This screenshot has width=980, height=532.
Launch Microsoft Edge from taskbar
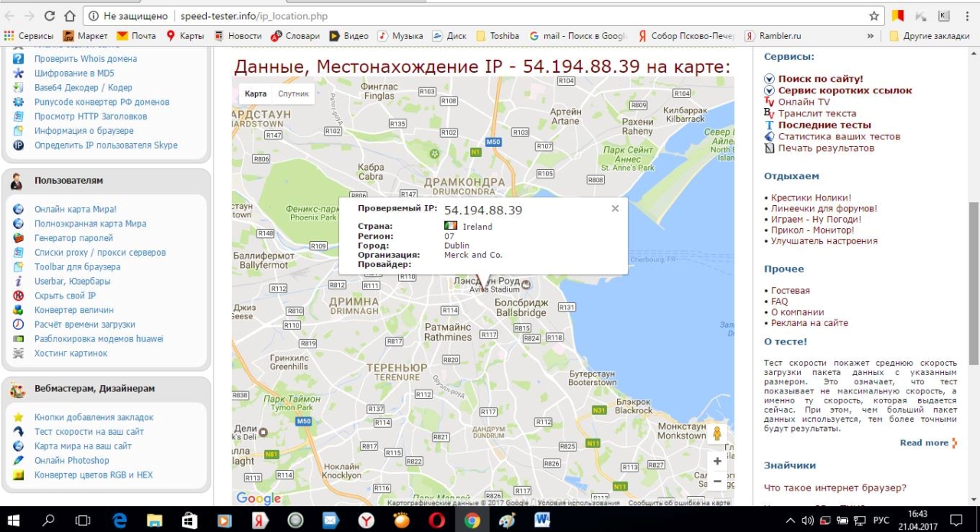click(x=119, y=521)
